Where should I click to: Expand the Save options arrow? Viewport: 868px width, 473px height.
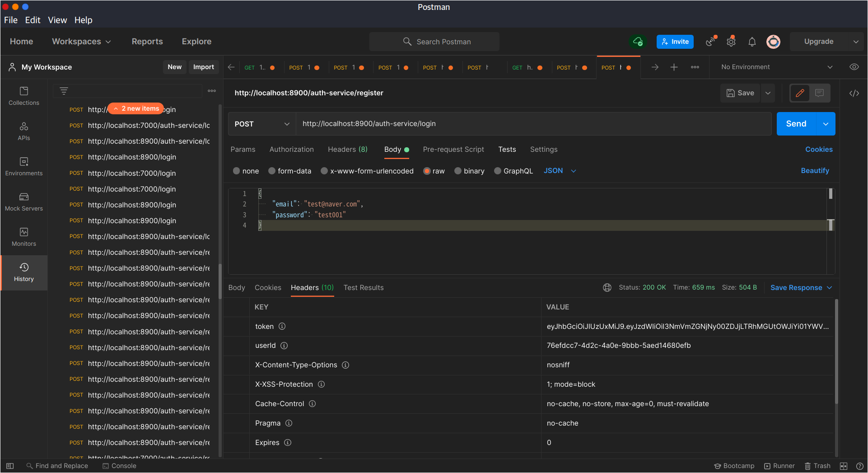click(x=768, y=93)
